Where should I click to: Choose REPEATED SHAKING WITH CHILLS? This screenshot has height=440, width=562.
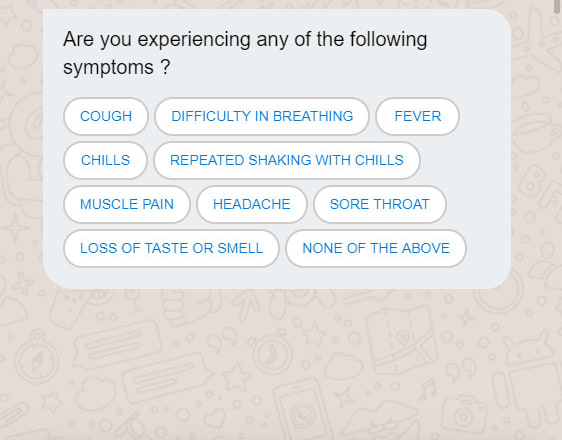(287, 160)
